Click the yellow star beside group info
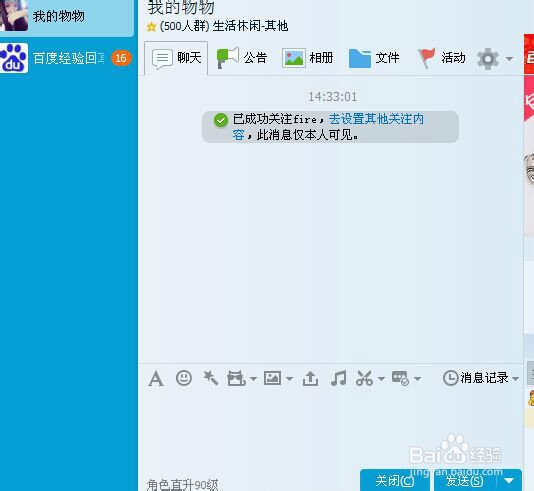The height and width of the screenshot is (491, 534). 151,27
